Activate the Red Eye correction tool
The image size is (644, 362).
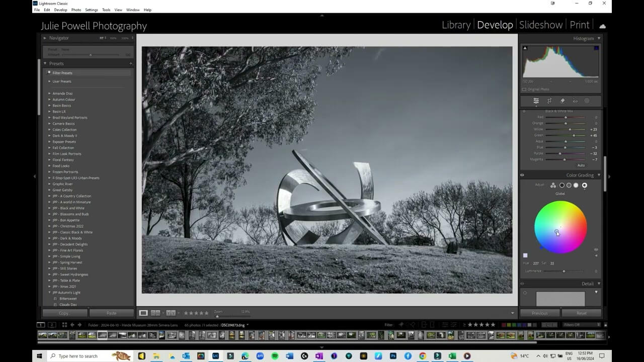(x=575, y=101)
